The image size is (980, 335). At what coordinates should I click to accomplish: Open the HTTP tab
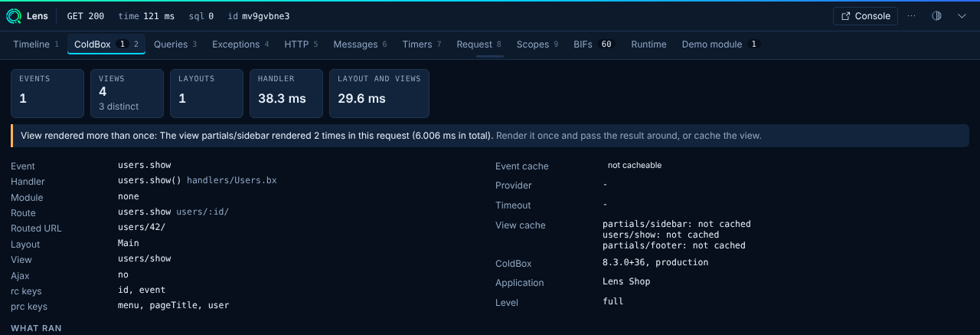301,44
